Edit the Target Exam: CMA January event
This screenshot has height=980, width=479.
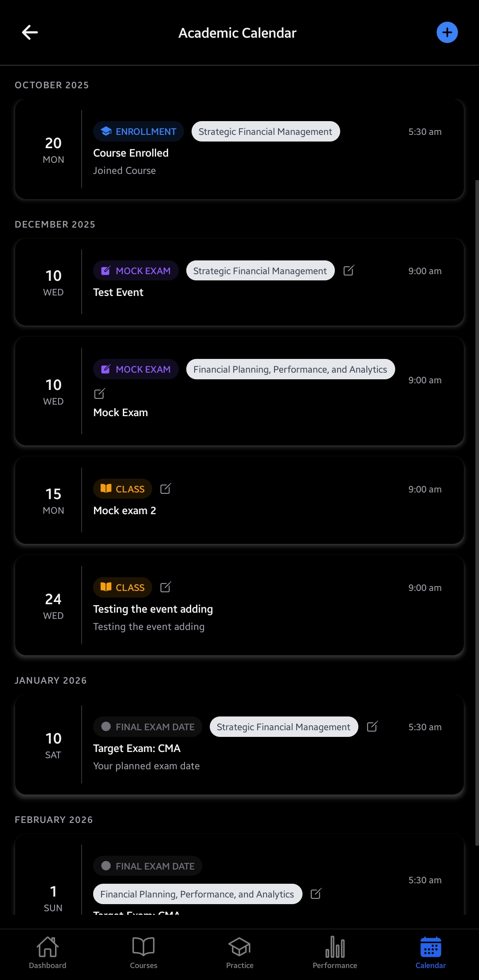coord(372,727)
